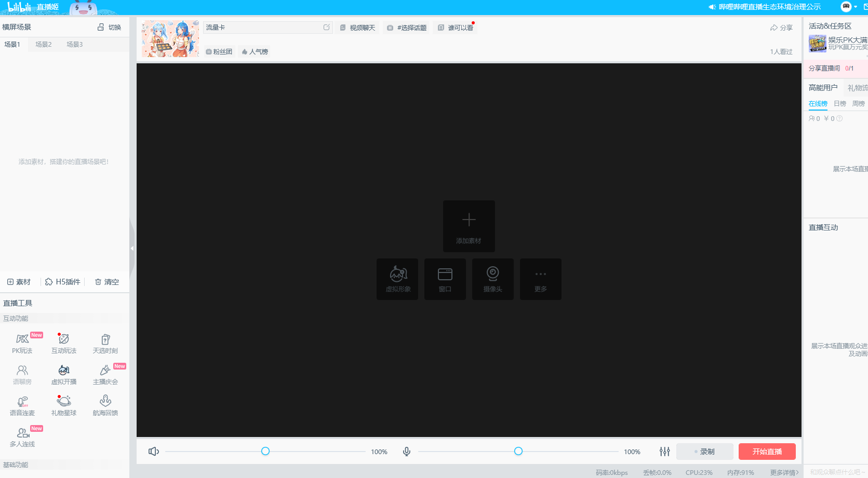The image size is (868, 478).
Task: Open the 互动玩法 tool
Action: [64, 344]
